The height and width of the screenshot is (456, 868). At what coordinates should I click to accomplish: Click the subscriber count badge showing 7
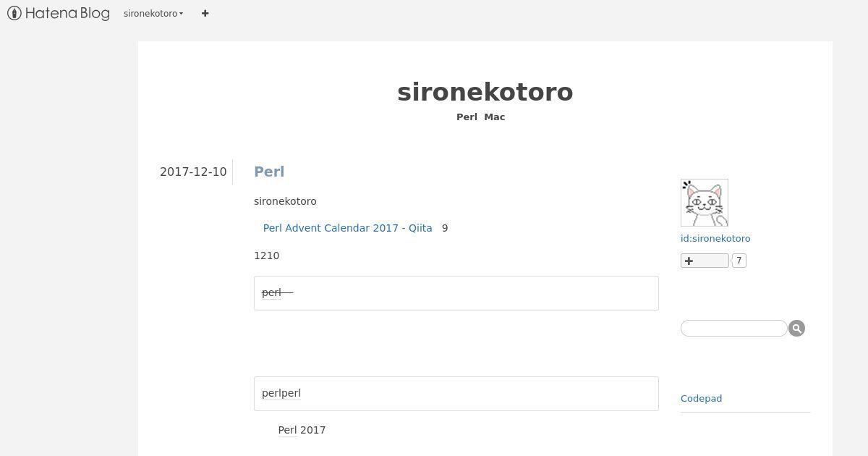tap(739, 261)
